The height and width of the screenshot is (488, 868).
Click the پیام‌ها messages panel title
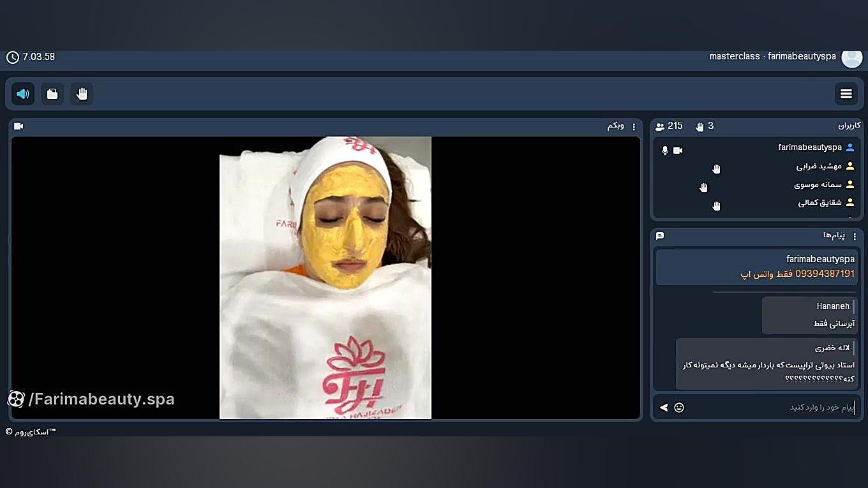pos(834,236)
